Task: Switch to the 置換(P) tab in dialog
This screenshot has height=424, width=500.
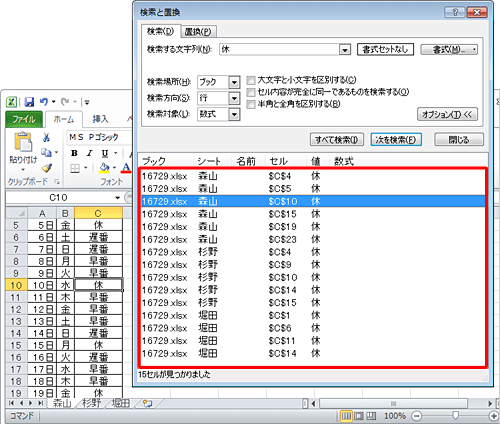Action: (x=199, y=32)
